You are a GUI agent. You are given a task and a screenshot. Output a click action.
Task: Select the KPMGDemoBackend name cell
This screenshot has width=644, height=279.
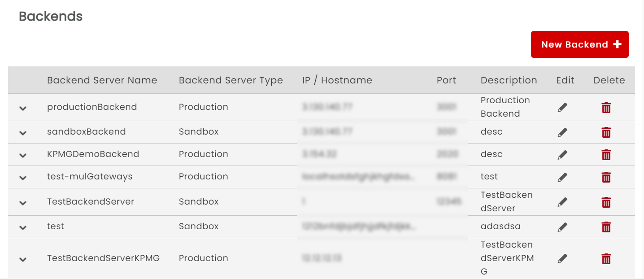pyautogui.click(x=93, y=154)
